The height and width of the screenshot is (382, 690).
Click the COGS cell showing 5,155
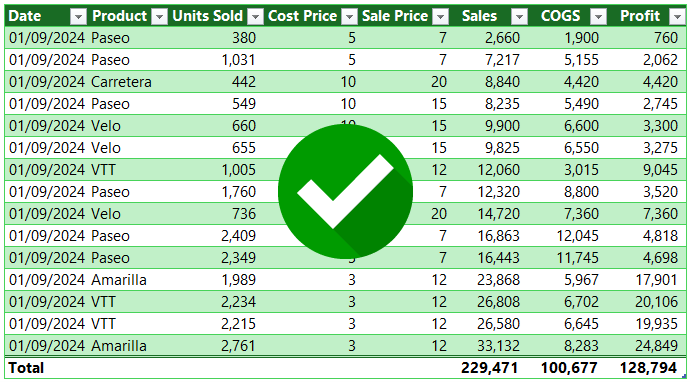click(581, 60)
